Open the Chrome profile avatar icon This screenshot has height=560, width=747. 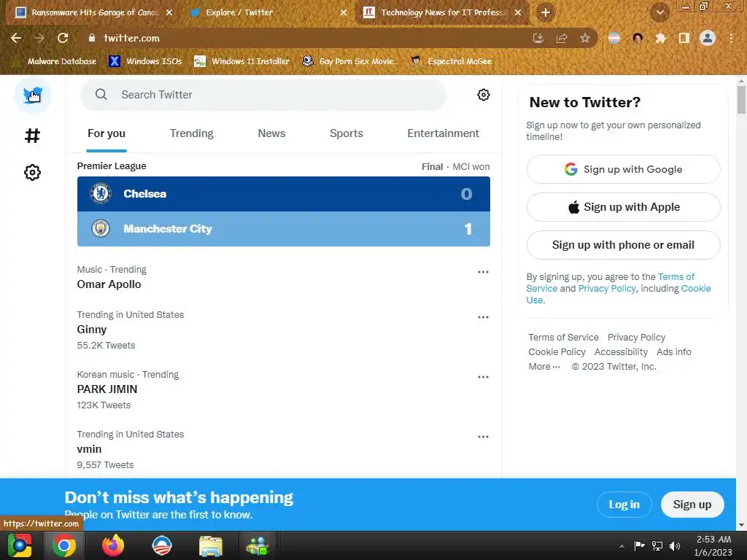pos(708,38)
